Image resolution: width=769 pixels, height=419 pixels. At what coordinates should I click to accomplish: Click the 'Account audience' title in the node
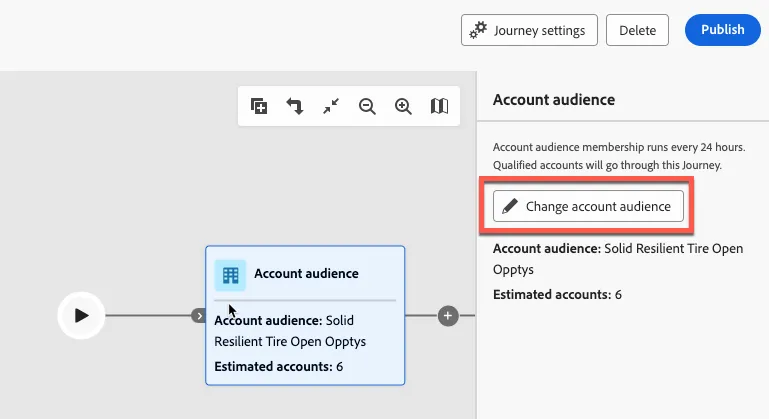pyautogui.click(x=306, y=273)
